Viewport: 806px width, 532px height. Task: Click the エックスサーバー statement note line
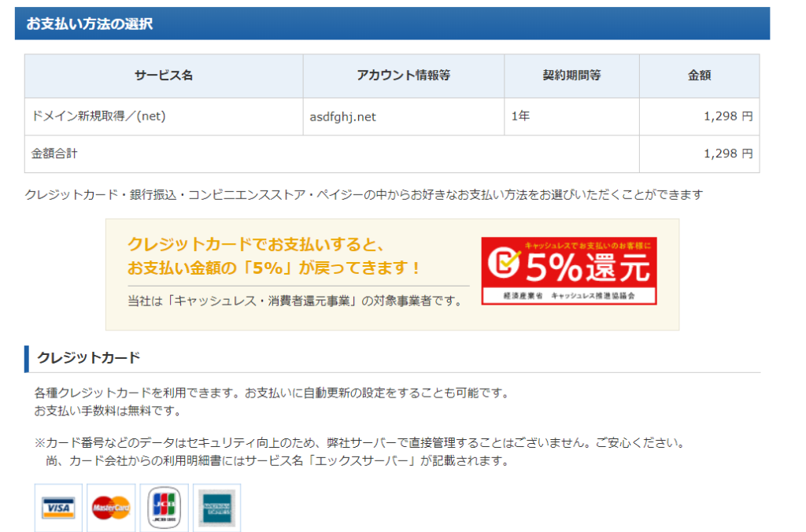278,461
